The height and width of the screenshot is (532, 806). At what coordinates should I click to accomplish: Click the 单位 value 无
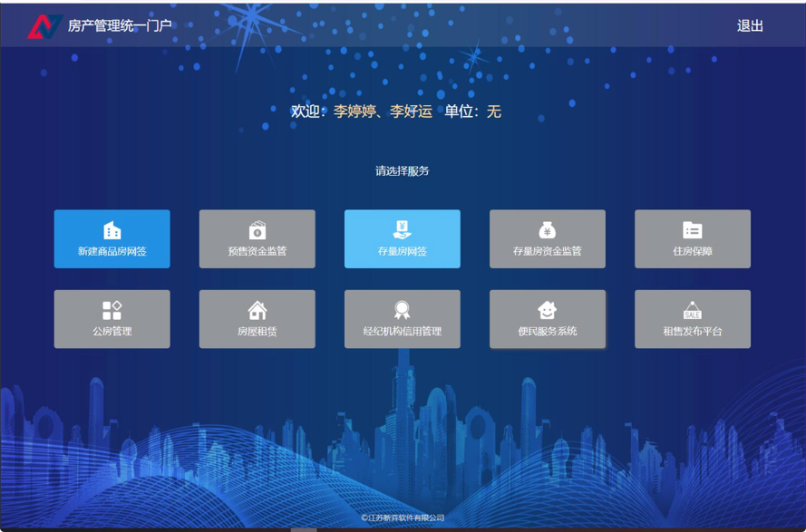(494, 111)
